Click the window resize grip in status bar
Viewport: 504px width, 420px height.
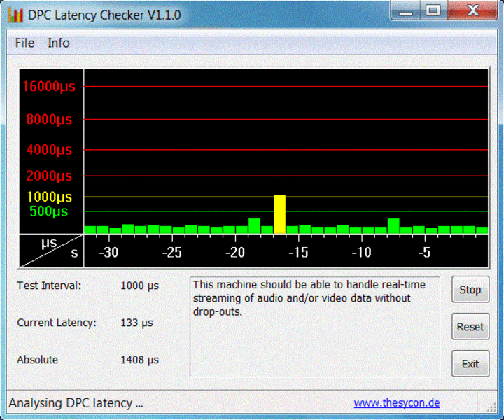[491, 407]
